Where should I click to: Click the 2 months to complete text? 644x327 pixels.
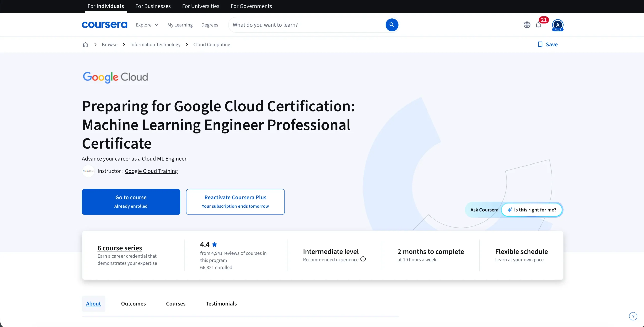click(431, 252)
